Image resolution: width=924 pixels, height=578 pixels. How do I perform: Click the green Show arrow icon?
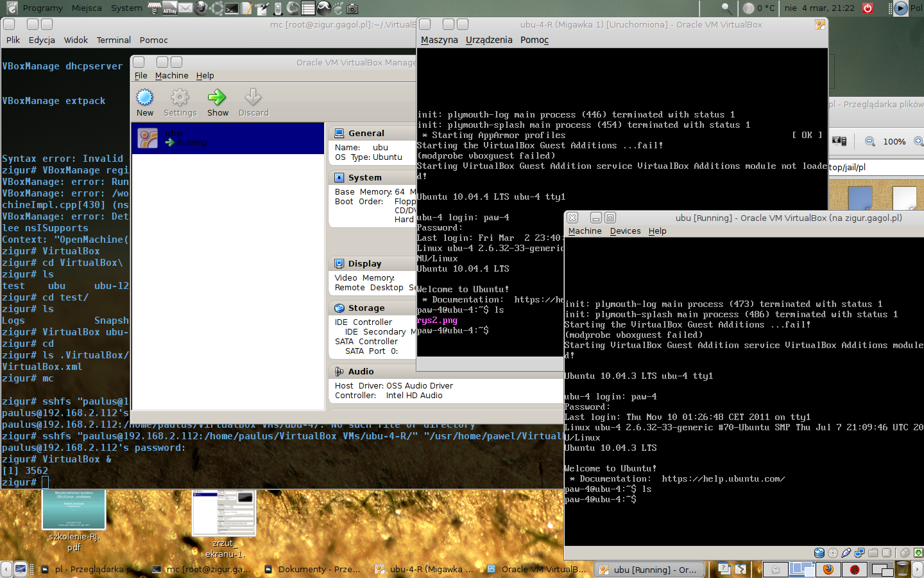click(217, 98)
